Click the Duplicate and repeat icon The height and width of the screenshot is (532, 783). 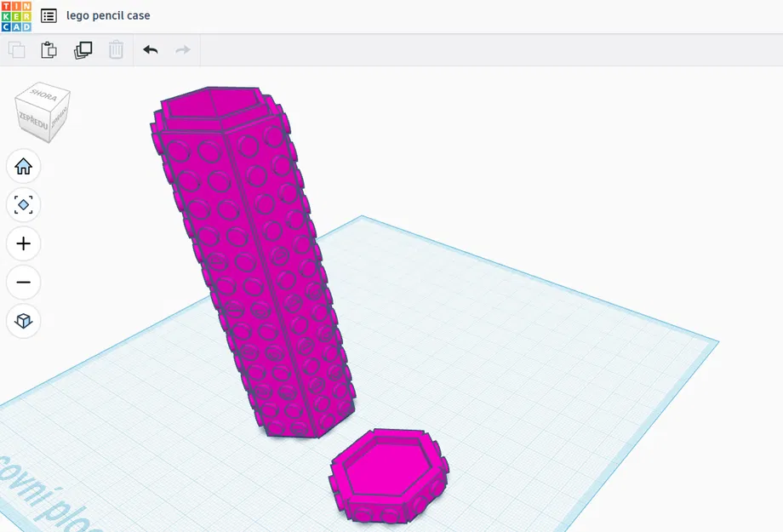[x=83, y=50]
